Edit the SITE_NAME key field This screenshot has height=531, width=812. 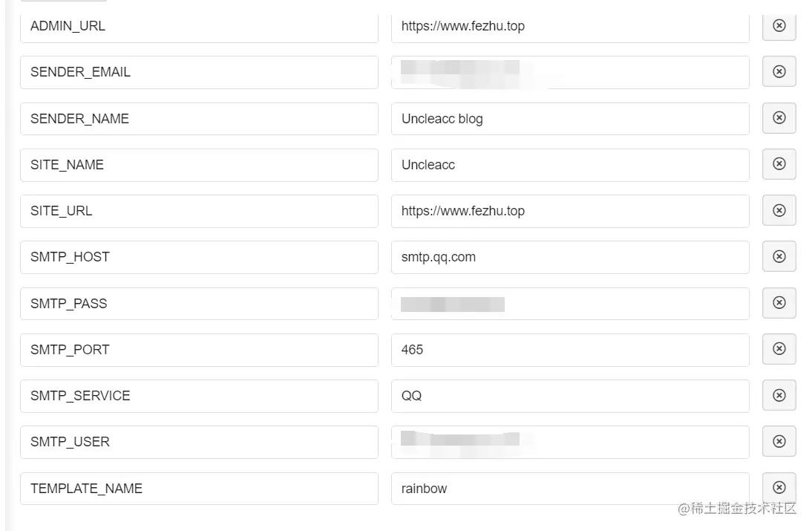pyautogui.click(x=198, y=165)
